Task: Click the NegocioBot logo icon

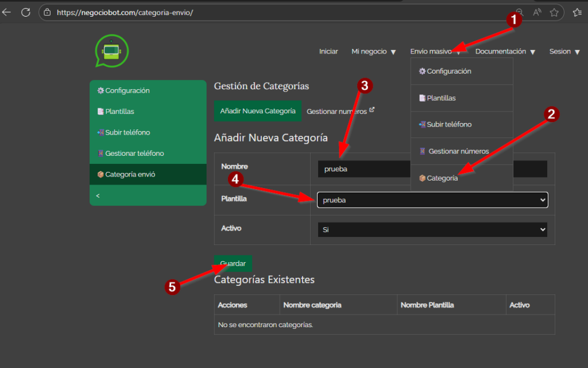Action: tap(112, 51)
